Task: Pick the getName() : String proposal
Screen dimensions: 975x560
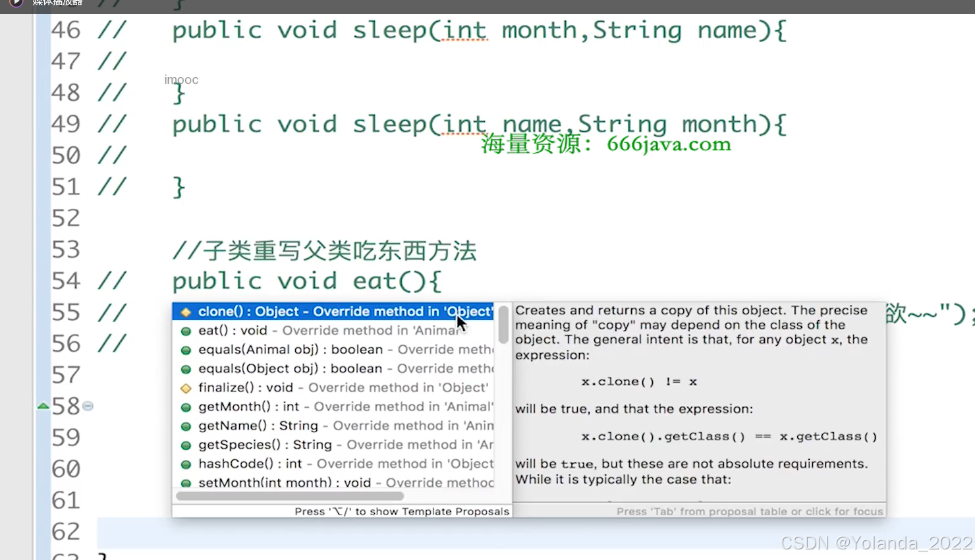Action: point(333,426)
